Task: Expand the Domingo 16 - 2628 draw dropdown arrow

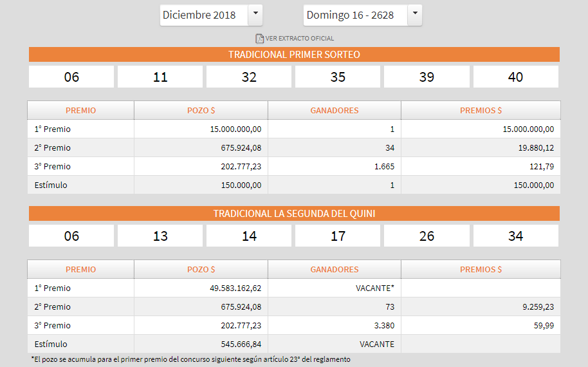Action: pyautogui.click(x=415, y=14)
